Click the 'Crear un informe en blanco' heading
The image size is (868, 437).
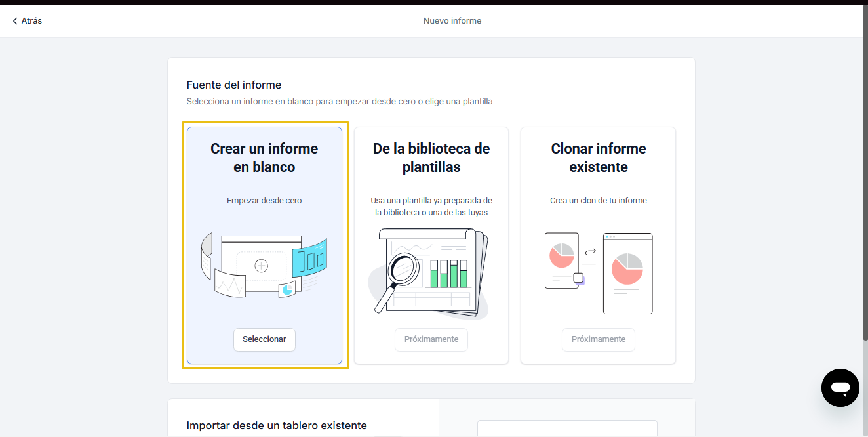pyautogui.click(x=264, y=157)
